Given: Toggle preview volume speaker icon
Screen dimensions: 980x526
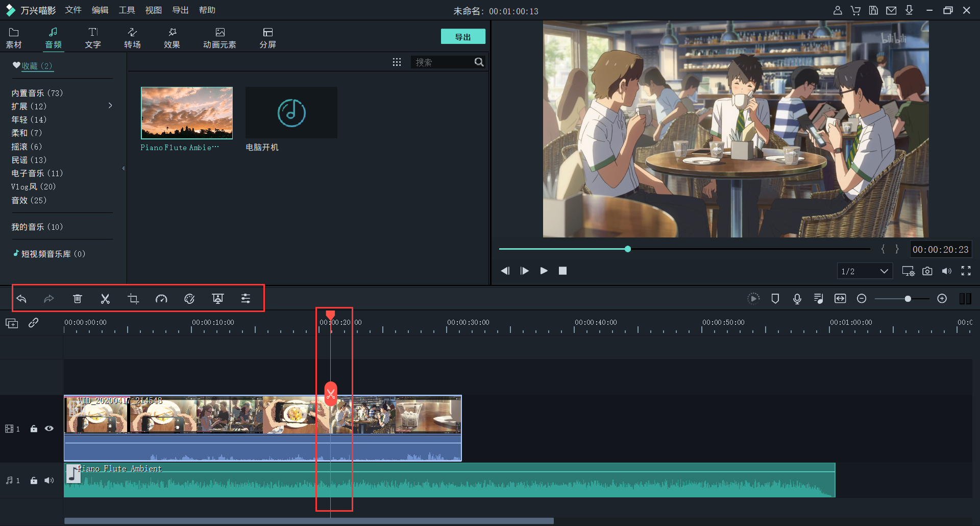Looking at the screenshot, I should coord(947,271).
